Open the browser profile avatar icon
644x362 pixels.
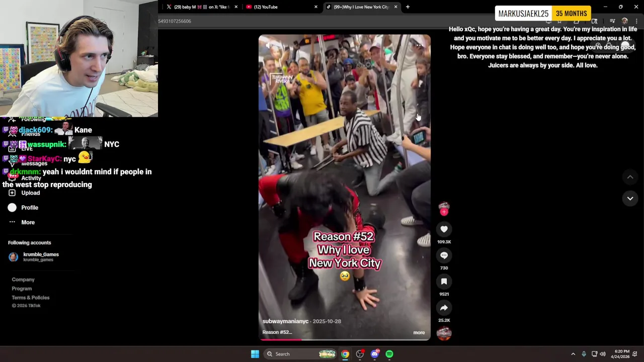coord(624,21)
